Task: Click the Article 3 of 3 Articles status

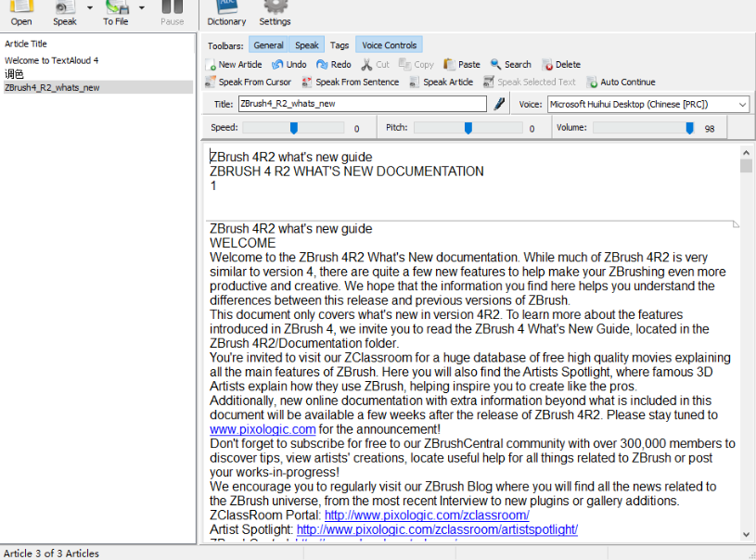Action: (51, 554)
